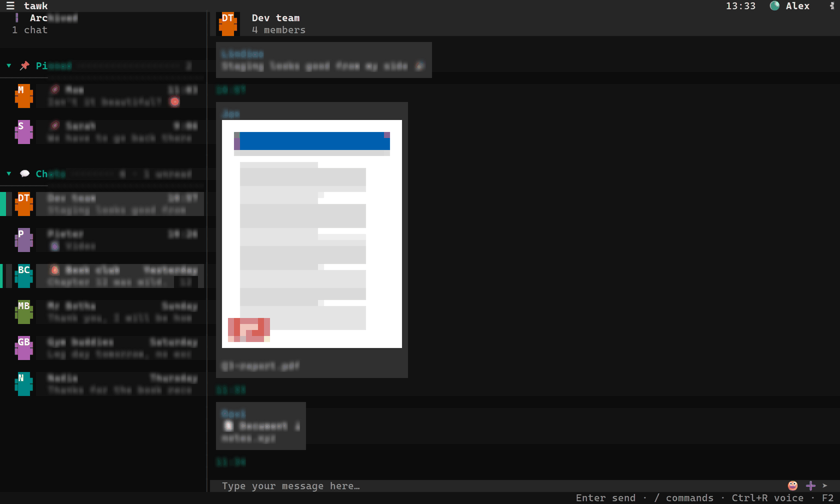Click the pinned marker on M chat row
The height and width of the screenshot is (504, 840).
[55, 90]
